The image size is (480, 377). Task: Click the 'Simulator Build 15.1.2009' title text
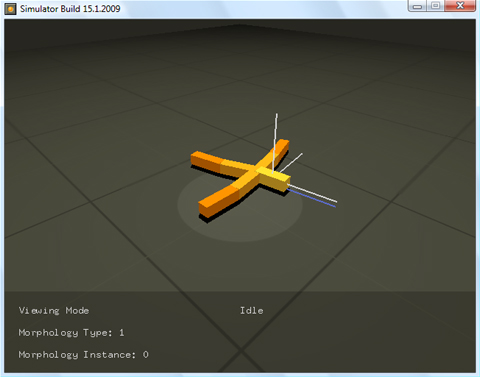point(70,9)
